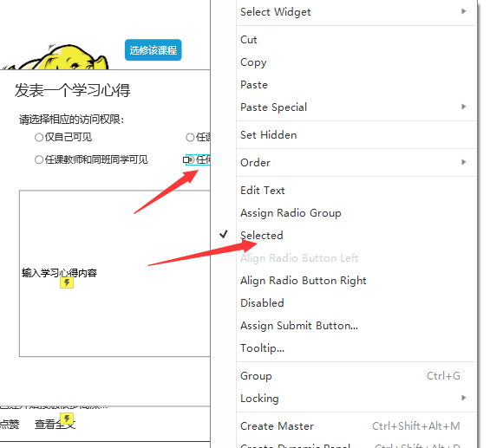Open the Paste Special submenu

(x=356, y=107)
